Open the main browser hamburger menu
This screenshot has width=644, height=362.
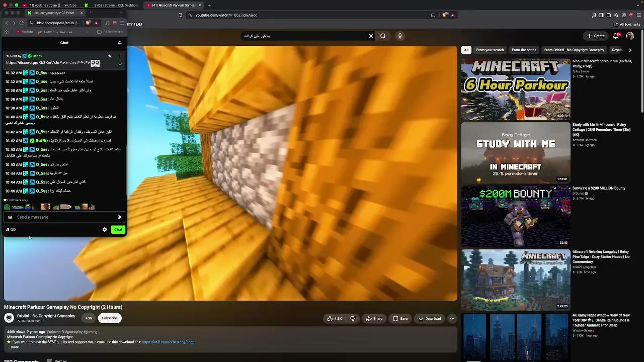(x=639, y=15)
